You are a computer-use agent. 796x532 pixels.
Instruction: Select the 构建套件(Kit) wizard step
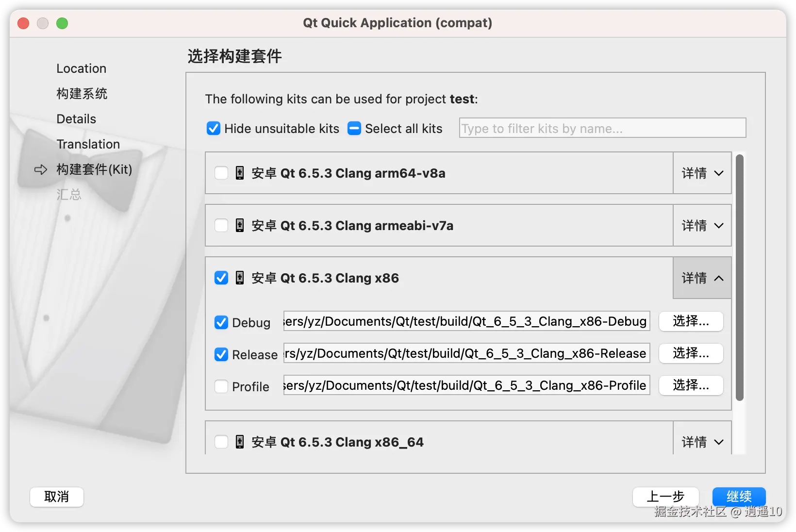tap(94, 169)
